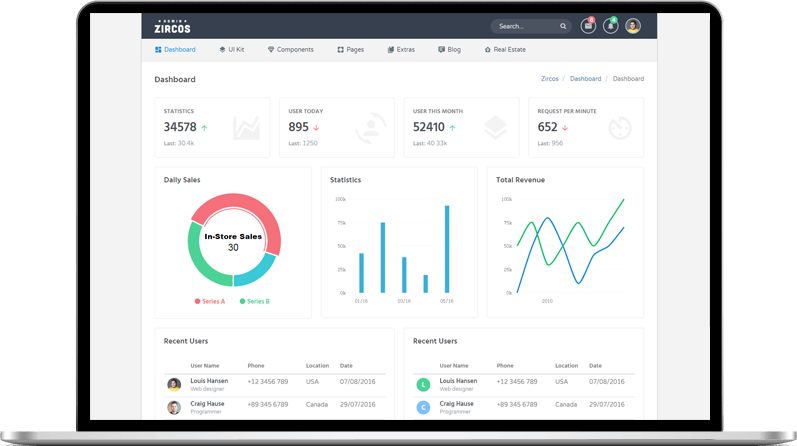Expand the Components menu
The width and height of the screenshot is (797, 446).
[291, 49]
